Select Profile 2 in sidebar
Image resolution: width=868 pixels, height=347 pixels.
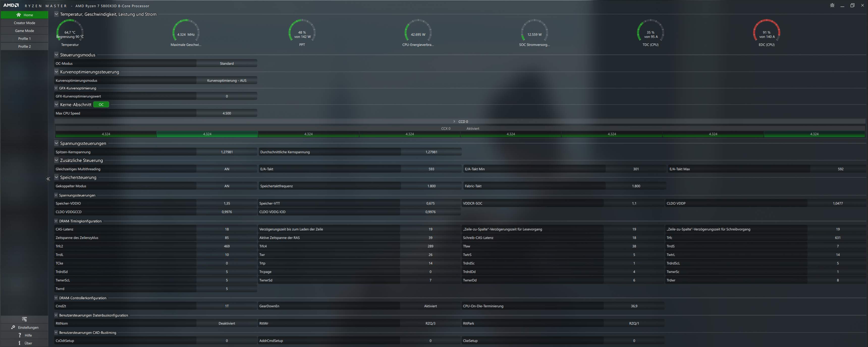tap(24, 46)
